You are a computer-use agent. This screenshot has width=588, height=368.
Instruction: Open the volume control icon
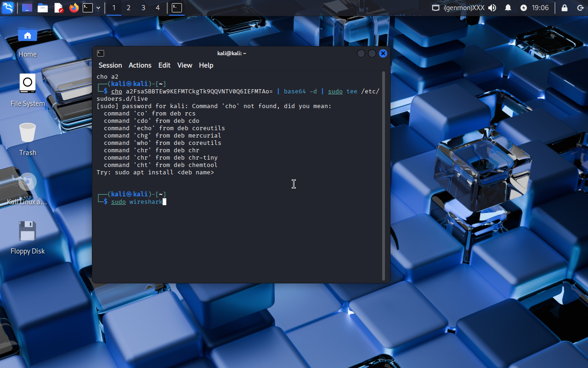pos(492,8)
